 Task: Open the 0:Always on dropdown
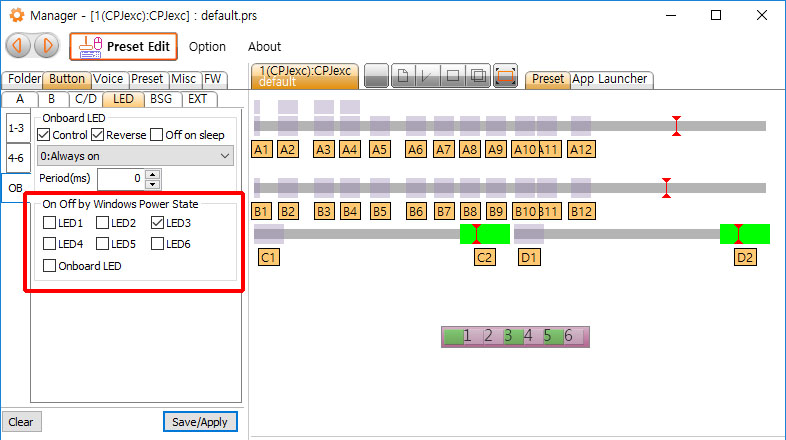(x=135, y=156)
